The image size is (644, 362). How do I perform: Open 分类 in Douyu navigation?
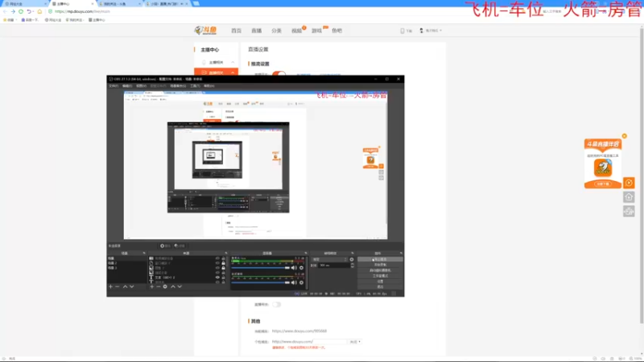276,31
